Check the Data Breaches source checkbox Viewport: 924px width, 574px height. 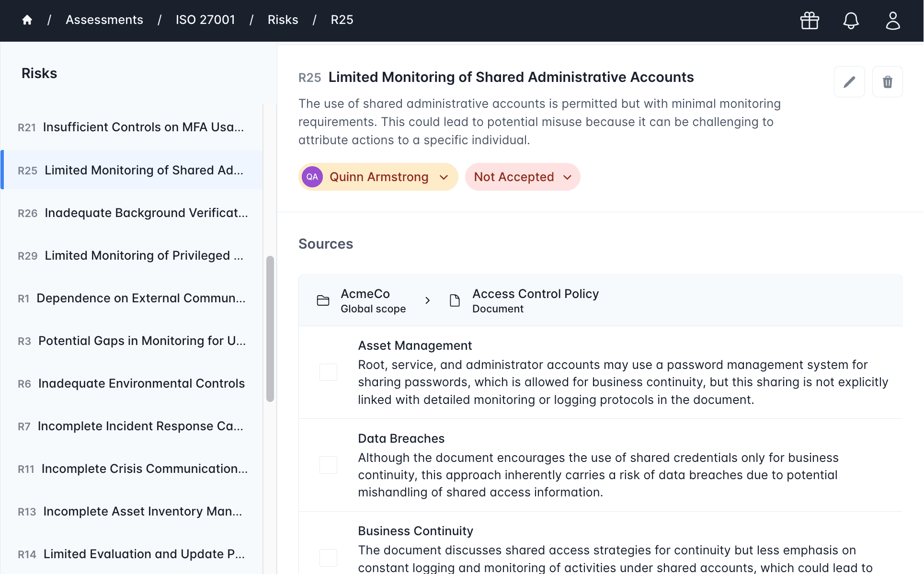(x=328, y=465)
